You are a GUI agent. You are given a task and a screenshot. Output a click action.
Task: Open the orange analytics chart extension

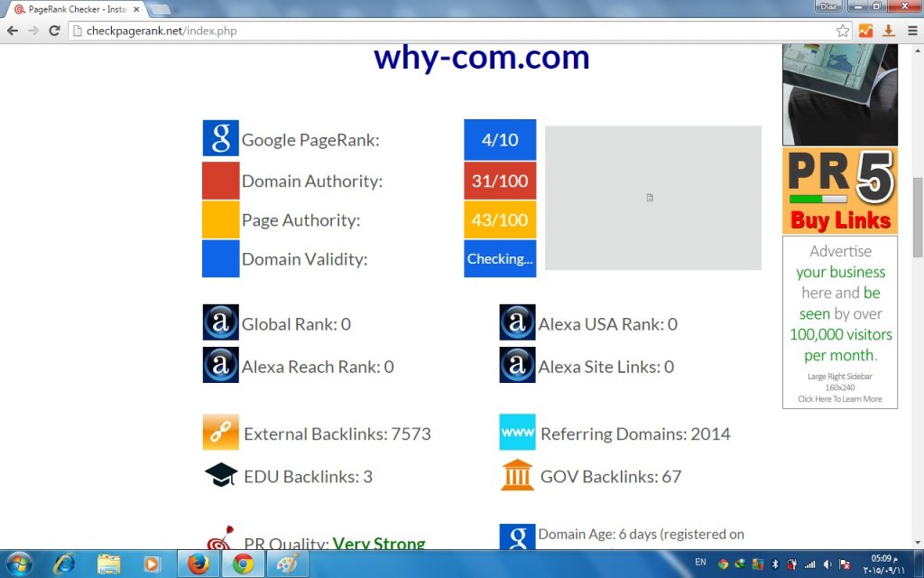pyautogui.click(x=865, y=31)
